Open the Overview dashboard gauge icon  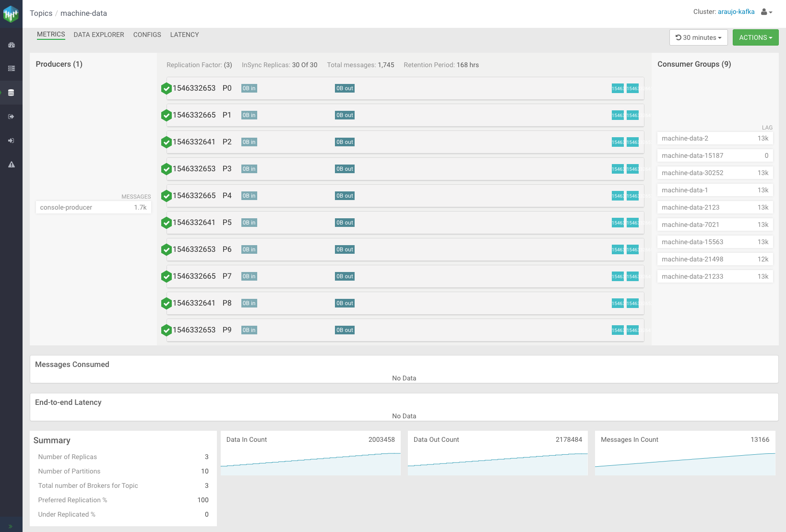tap(11, 45)
